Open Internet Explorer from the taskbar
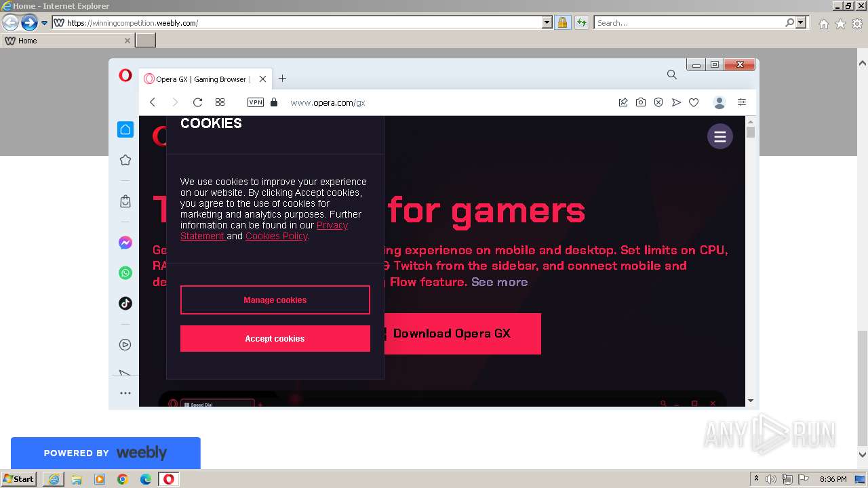868x488 pixels. [x=54, y=479]
